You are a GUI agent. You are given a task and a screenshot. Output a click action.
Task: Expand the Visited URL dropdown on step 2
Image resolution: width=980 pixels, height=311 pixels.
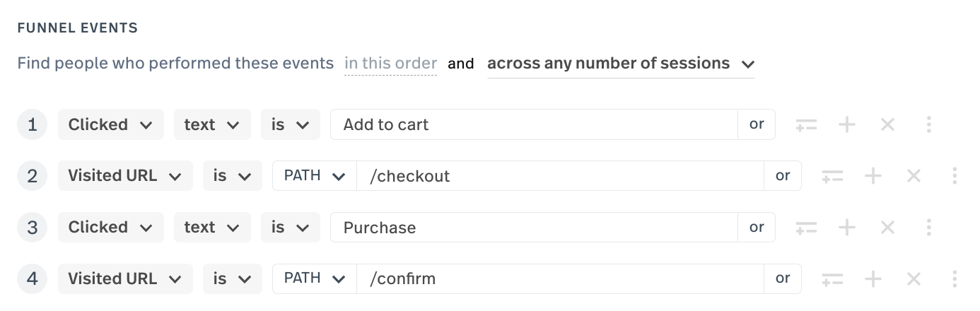coord(125,176)
